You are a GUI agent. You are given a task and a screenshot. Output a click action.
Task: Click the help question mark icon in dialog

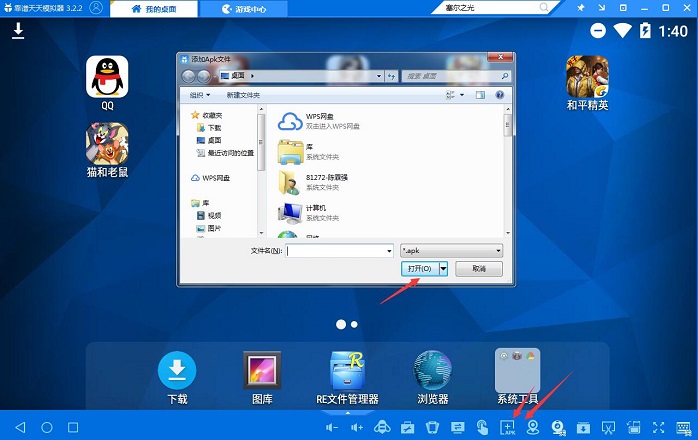tap(499, 95)
